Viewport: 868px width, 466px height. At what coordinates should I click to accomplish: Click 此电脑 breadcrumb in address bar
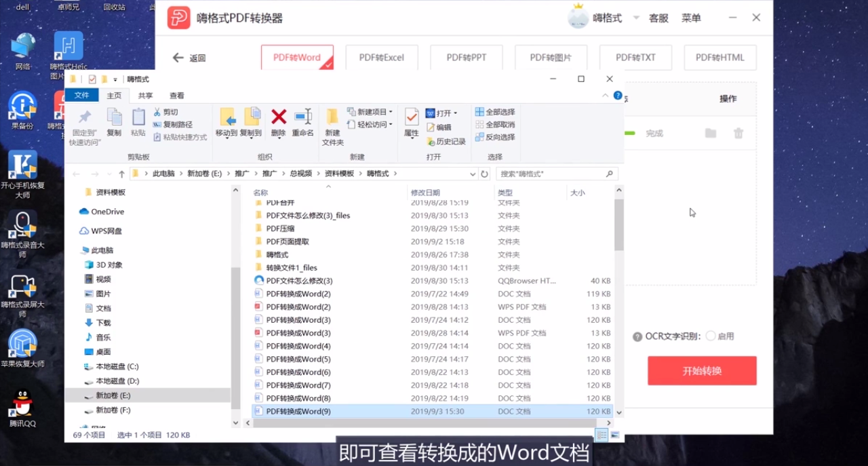click(x=163, y=174)
